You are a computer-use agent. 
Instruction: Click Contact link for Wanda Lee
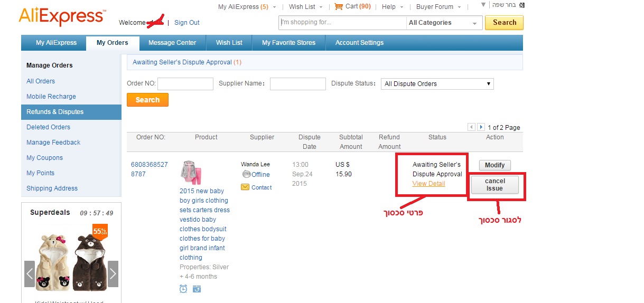[262, 187]
